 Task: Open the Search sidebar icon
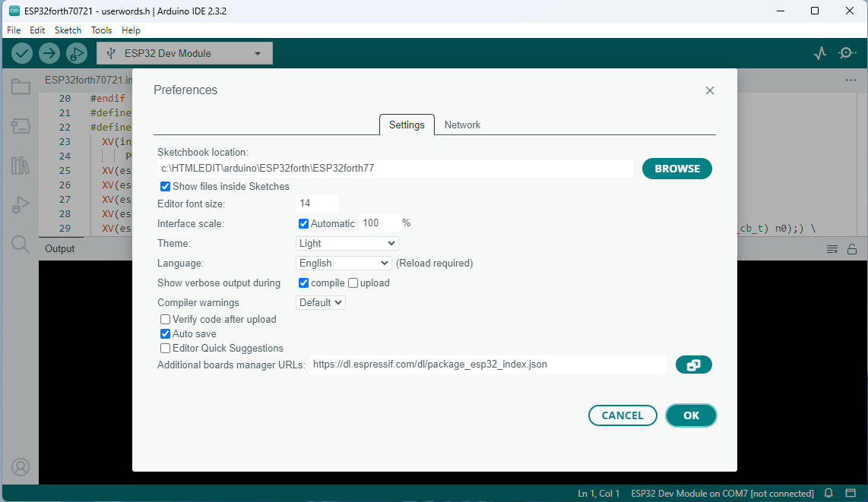pos(21,244)
